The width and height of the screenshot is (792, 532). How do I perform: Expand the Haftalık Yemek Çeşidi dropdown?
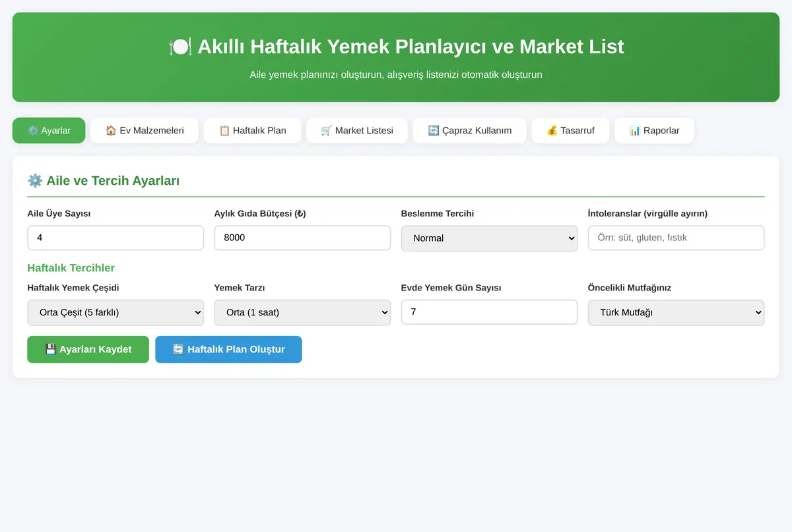115,313
